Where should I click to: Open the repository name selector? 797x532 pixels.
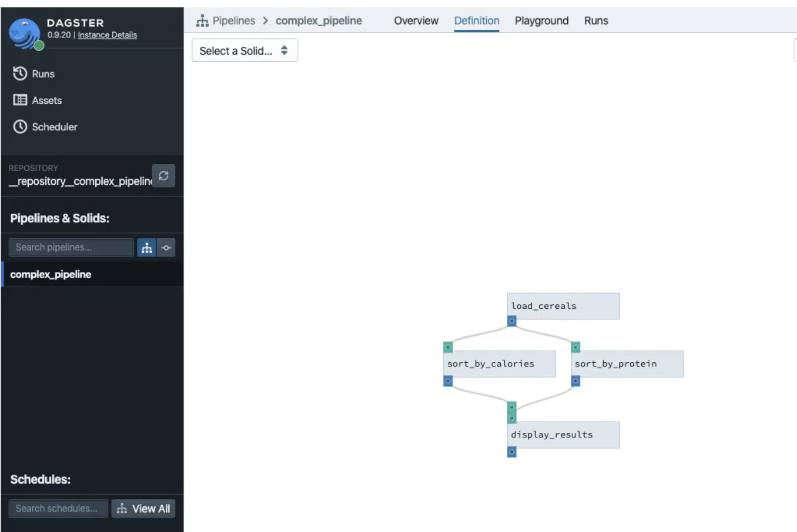[x=80, y=181]
